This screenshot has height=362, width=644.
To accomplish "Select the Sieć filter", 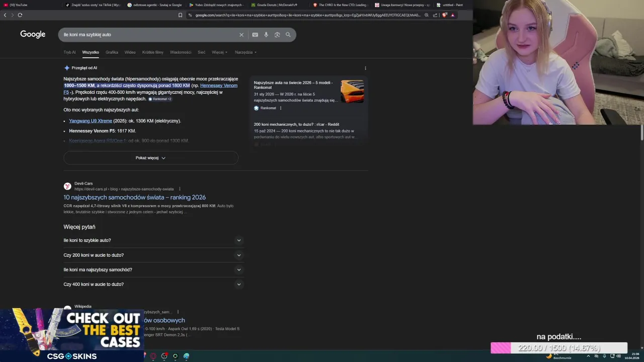I will point(201,52).
